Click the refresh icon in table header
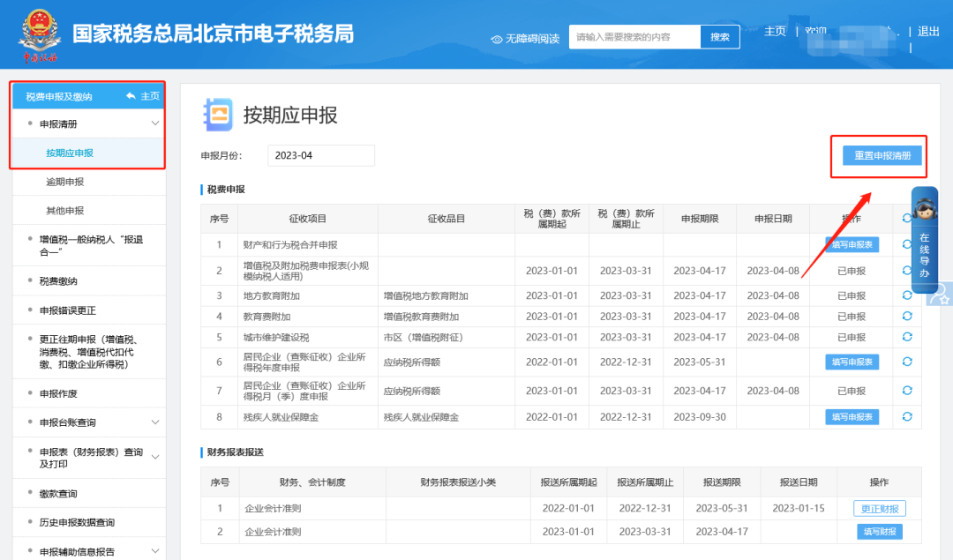 click(x=906, y=218)
